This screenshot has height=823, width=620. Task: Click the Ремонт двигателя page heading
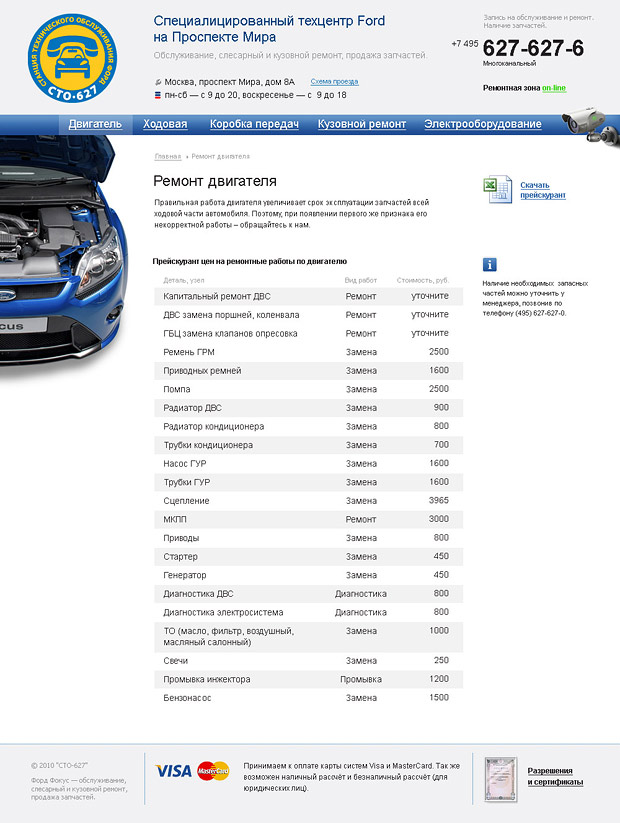click(215, 181)
